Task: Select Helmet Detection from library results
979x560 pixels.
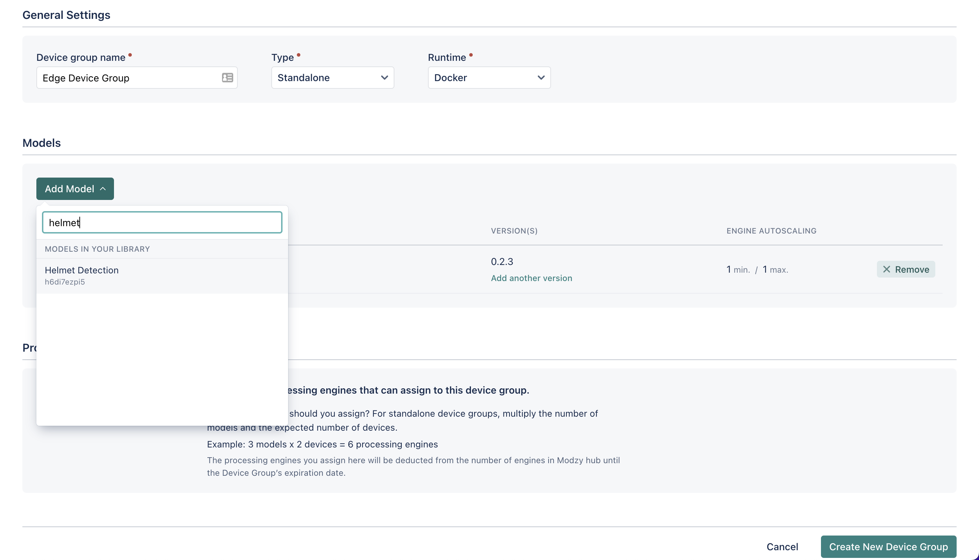Action: click(81, 270)
